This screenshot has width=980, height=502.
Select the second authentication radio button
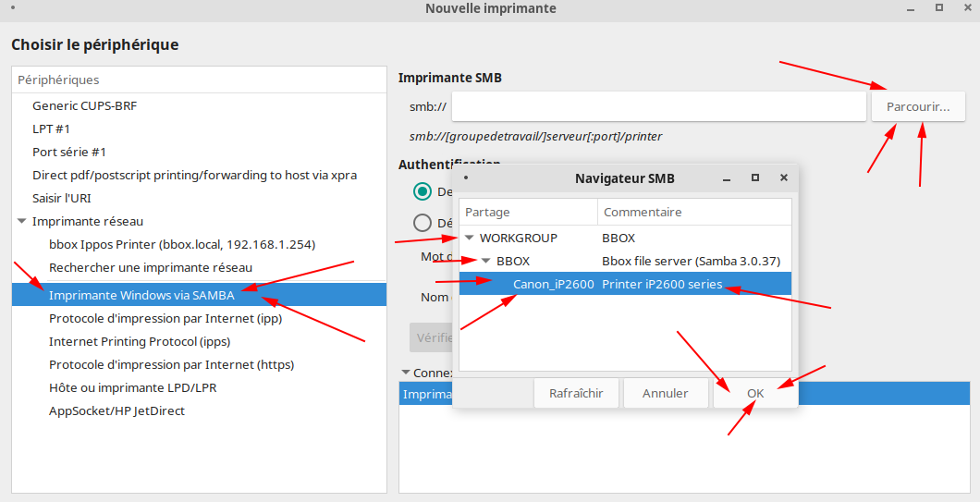[423, 222]
